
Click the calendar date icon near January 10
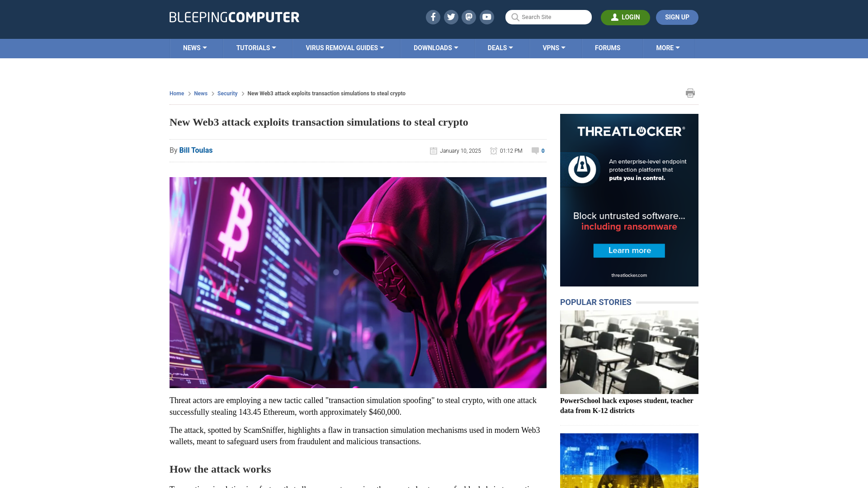click(434, 150)
